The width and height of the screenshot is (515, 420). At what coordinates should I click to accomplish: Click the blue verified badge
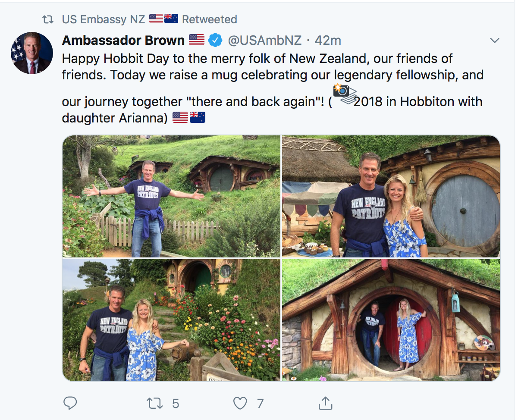(x=215, y=41)
